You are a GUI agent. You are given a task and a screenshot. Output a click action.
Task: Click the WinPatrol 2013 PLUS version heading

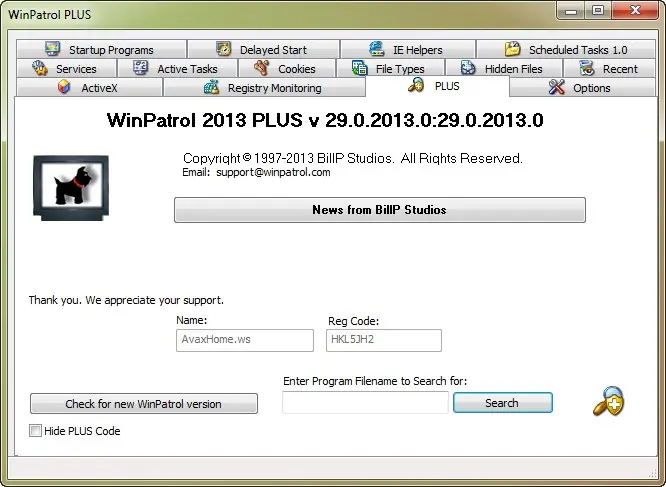[325, 120]
